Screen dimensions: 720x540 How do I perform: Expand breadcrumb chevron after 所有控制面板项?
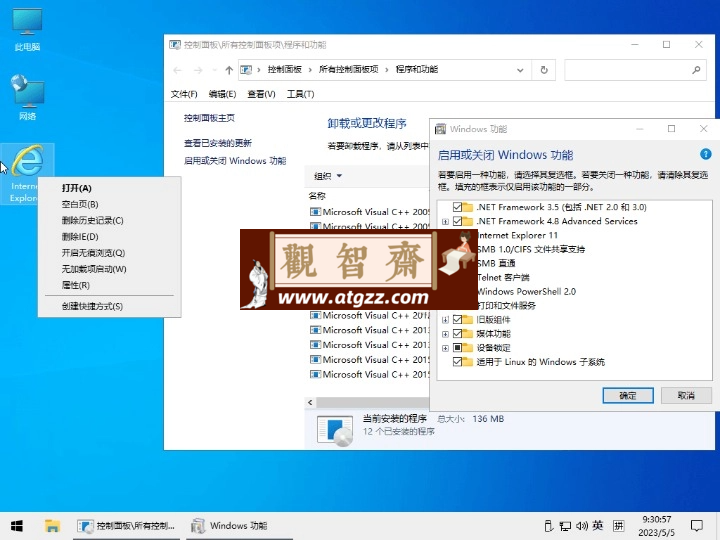point(386,70)
